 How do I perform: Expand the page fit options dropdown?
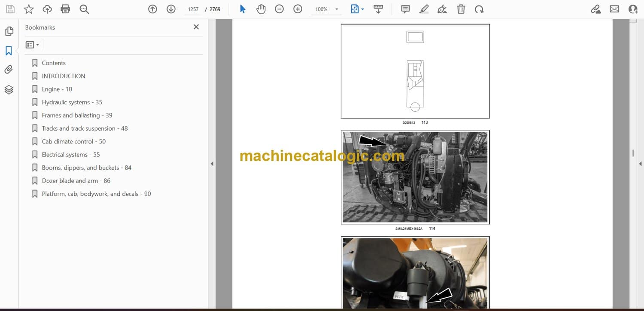coord(363,9)
